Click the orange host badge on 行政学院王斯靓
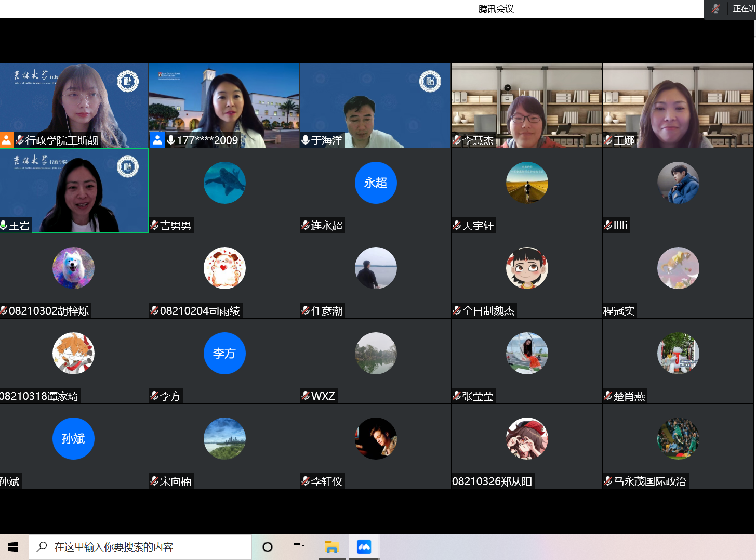 7,140
